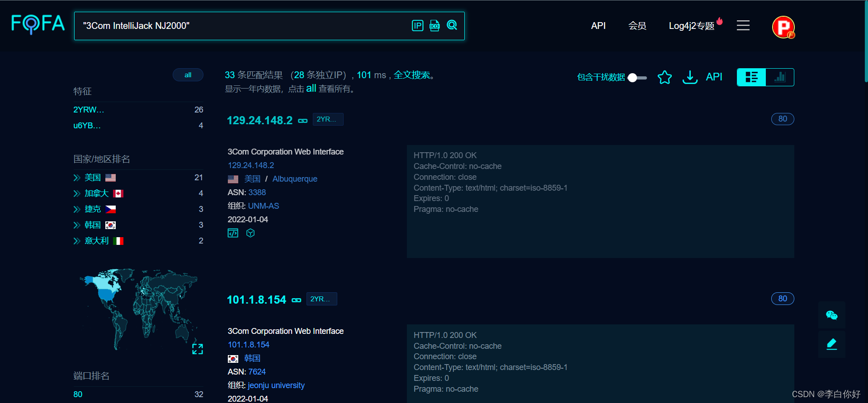Click the all filter pill in sidebar
868x403 pixels.
pos(188,75)
